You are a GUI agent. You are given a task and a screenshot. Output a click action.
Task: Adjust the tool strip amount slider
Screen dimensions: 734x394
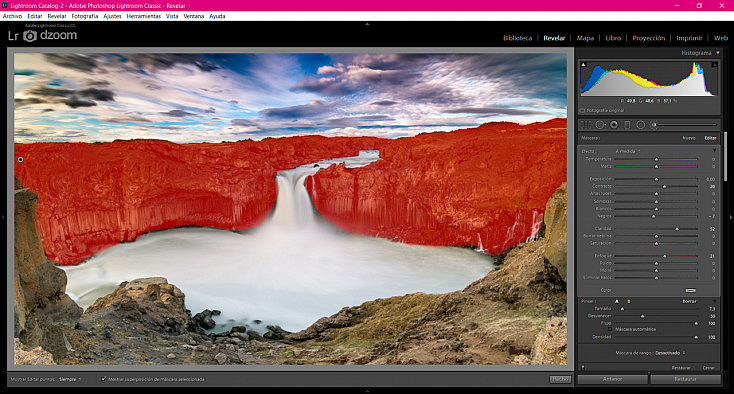(686, 125)
